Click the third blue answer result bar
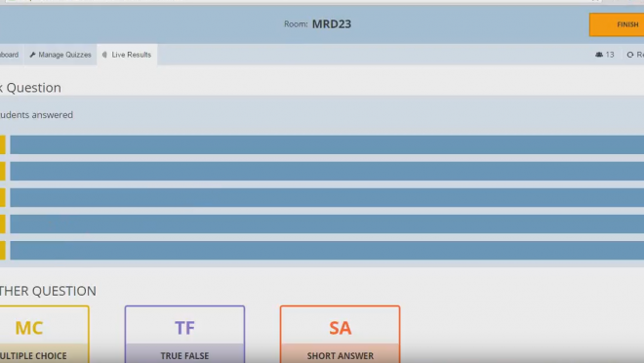Image resolution: width=644 pixels, height=363 pixels. click(x=327, y=197)
